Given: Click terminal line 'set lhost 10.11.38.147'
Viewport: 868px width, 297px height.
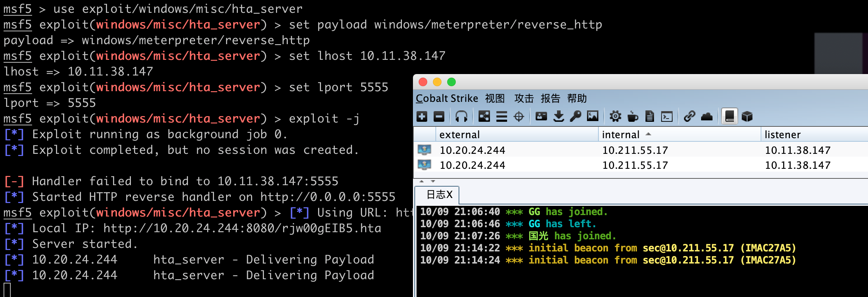Looking at the screenshot, I should click(367, 56).
